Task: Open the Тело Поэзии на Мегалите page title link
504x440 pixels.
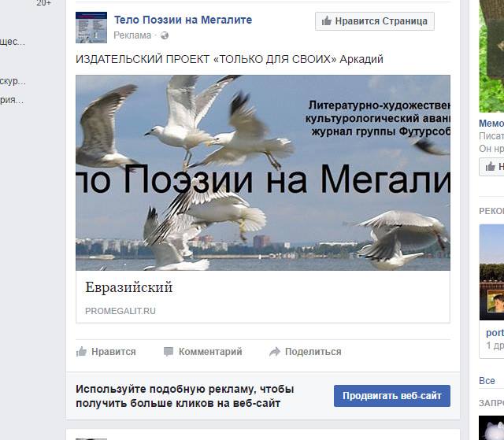Action: tap(183, 20)
